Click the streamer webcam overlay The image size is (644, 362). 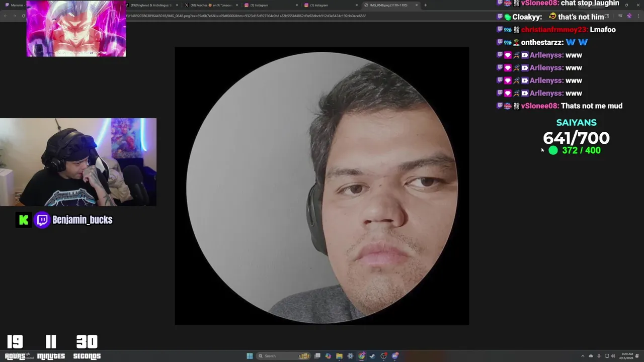[x=78, y=162]
